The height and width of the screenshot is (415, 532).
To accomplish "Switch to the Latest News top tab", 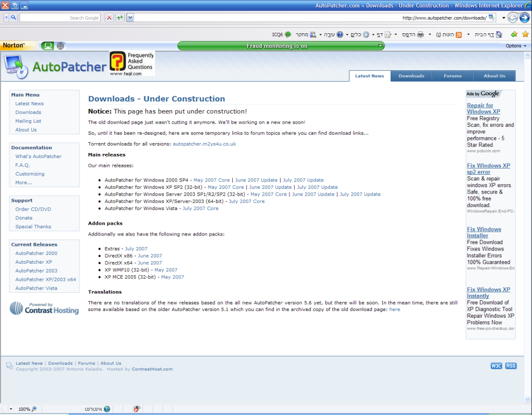I will tap(369, 76).
